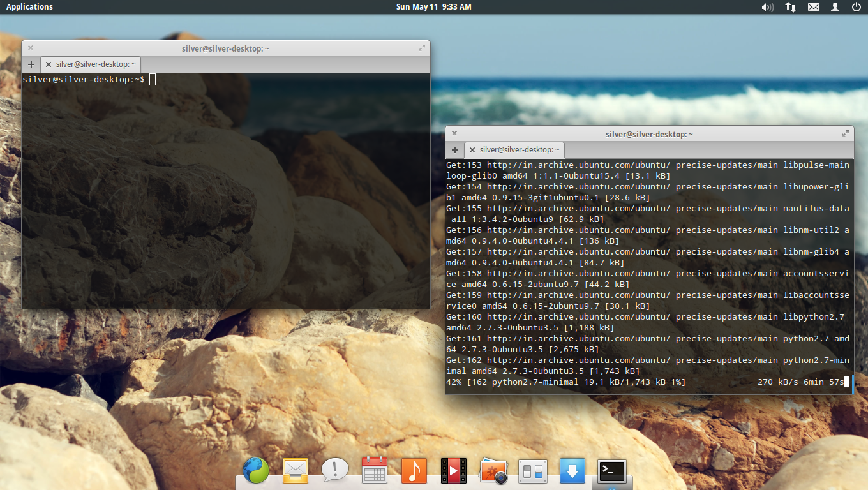Viewport: 868px width, 490px height.
Task: Click the 42% download progress line
Action: point(648,382)
